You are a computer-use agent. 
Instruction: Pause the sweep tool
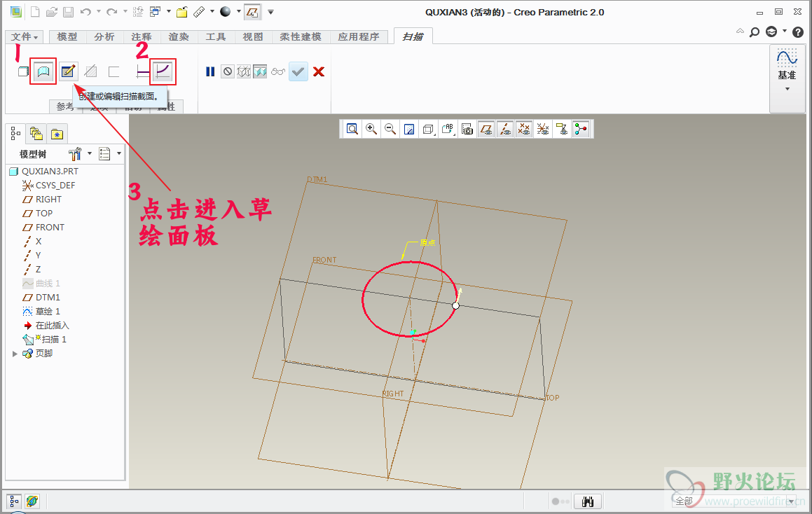pos(209,71)
